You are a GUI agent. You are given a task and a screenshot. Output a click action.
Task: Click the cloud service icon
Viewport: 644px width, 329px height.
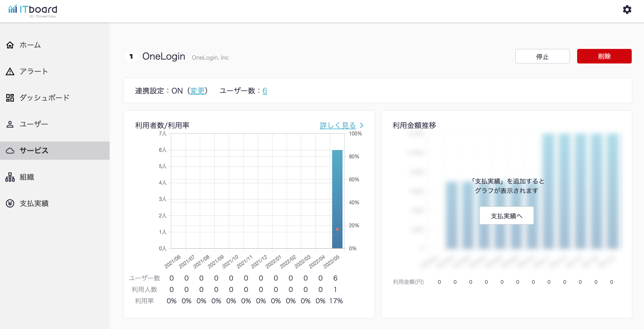click(10, 151)
